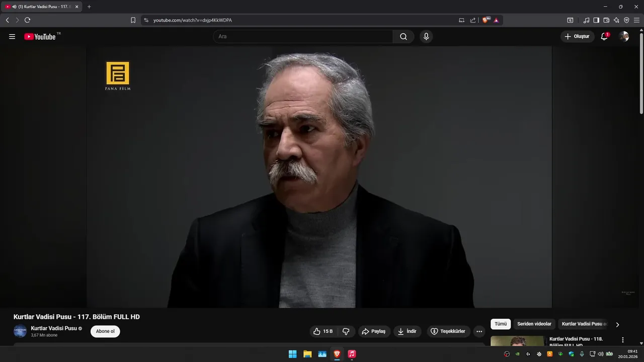The image size is (644, 362).
Task: Open the site settings icon in address bar
Action: 146,20
